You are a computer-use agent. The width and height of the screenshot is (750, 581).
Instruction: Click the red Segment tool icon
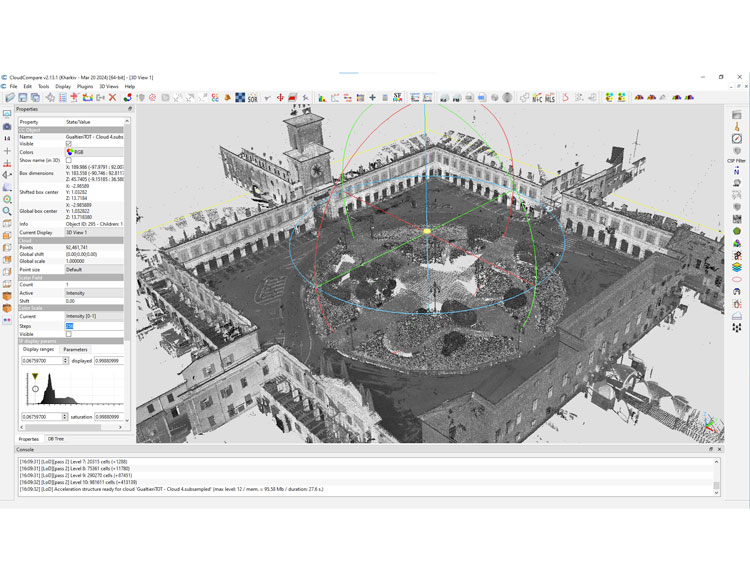[292, 98]
